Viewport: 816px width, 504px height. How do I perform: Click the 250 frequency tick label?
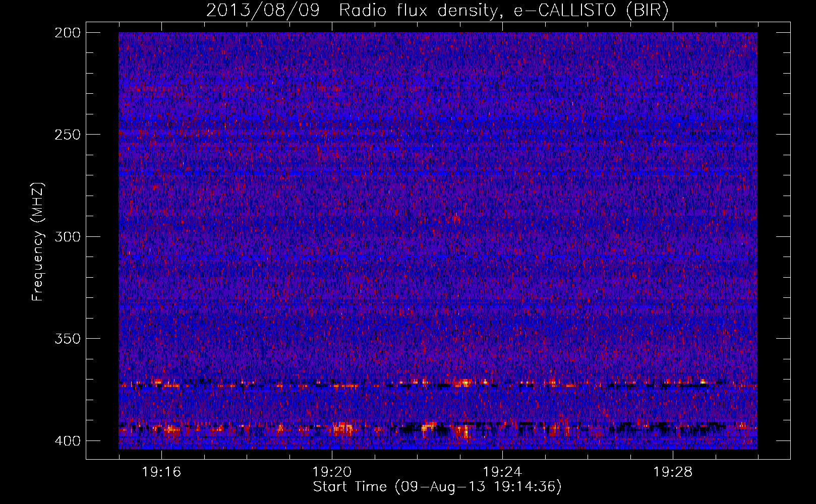[x=67, y=135]
